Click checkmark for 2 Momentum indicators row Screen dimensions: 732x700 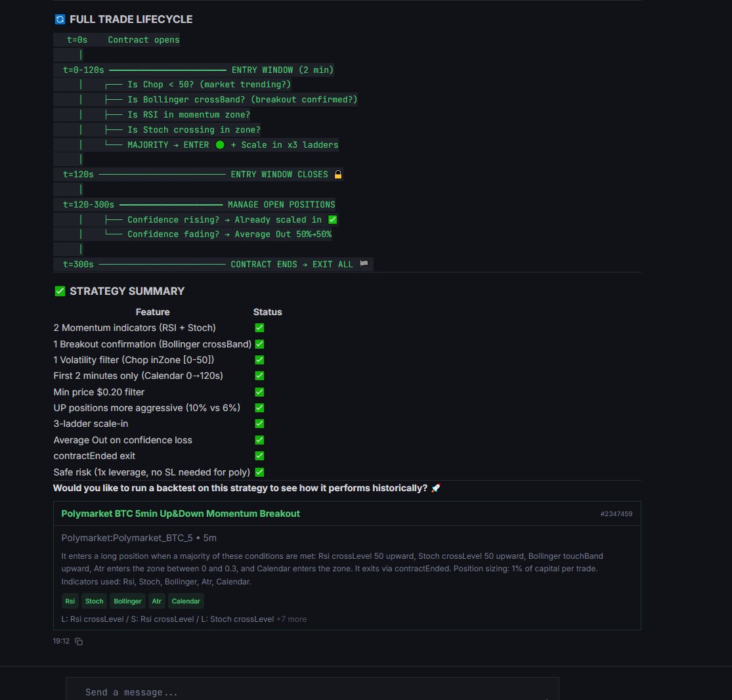[x=259, y=328]
